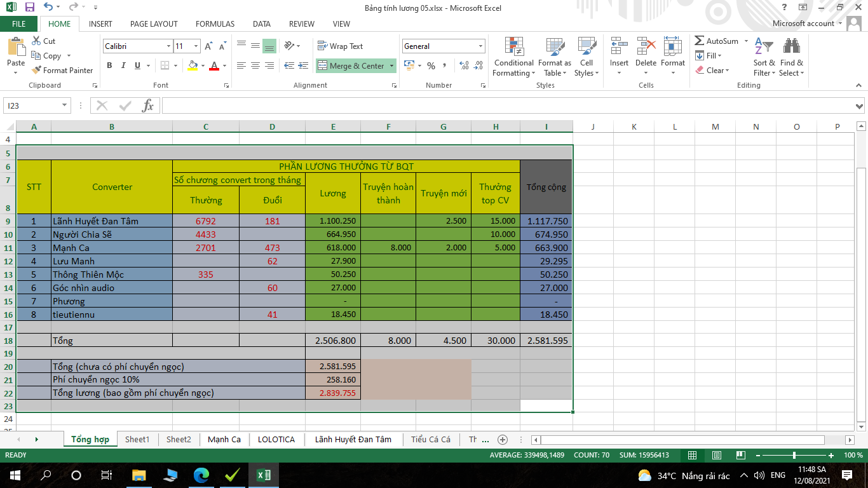
Task: Open the FORMULAS ribbon tab
Action: (215, 24)
